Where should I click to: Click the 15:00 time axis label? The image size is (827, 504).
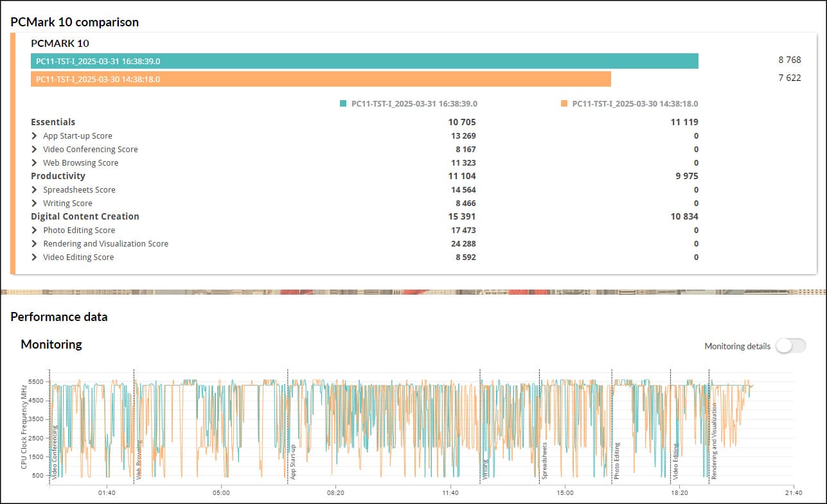(x=565, y=493)
